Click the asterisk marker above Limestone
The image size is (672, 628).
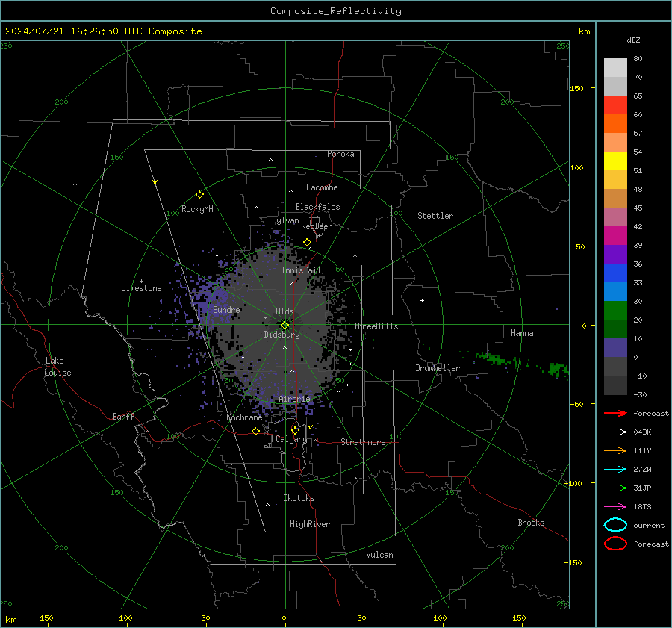point(141,282)
